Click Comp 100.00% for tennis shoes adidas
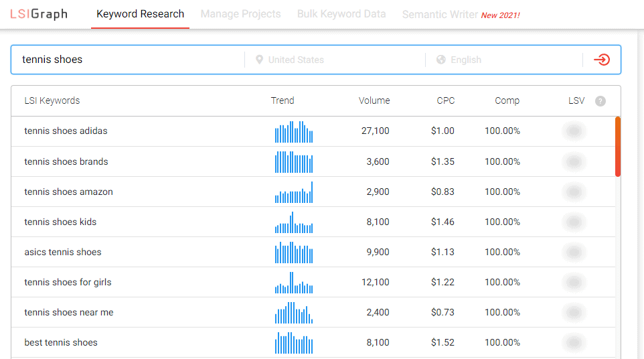 tap(502, 131)
